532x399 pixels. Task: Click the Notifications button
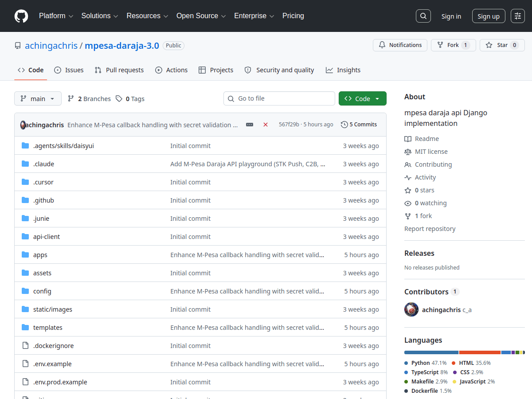pos(400,45)
